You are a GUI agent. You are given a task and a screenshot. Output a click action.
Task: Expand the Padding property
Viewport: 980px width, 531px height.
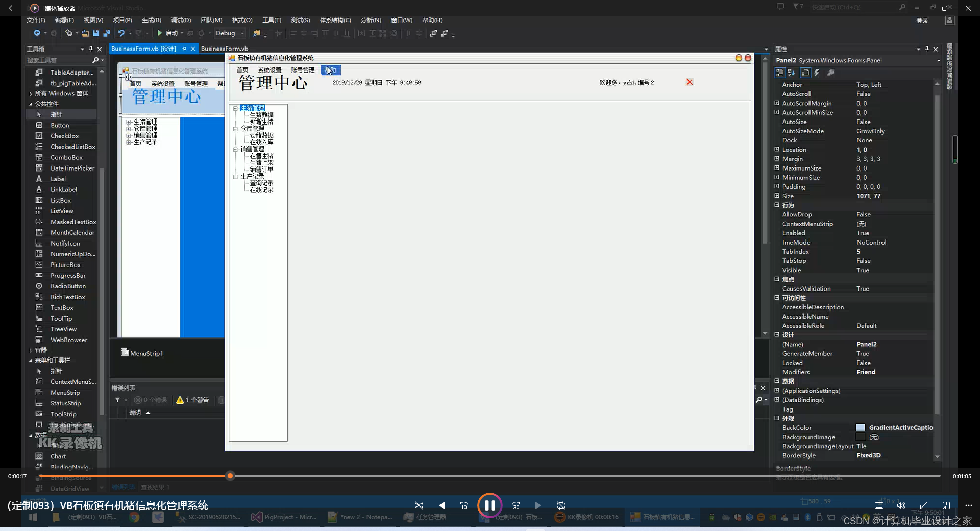click(x=777, y=186)
